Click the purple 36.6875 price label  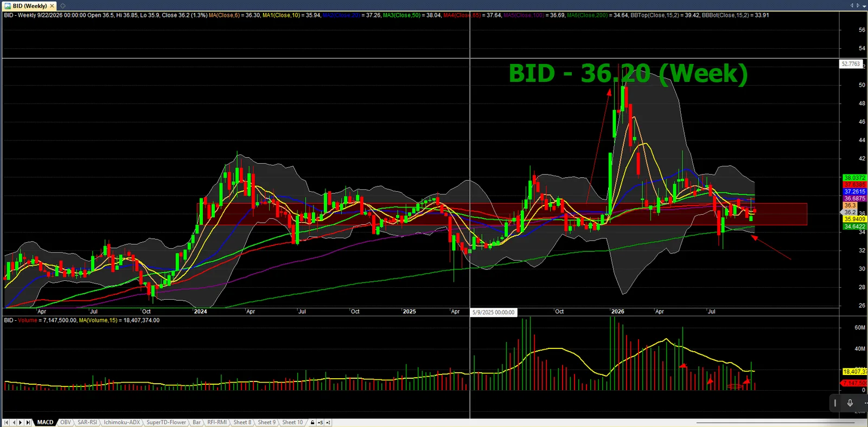[854, 199]
